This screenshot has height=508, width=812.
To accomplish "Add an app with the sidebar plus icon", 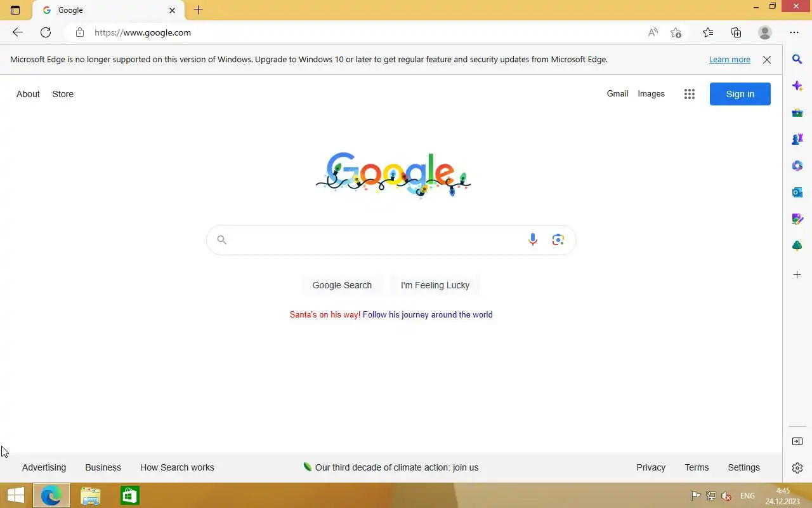I will point(797,275).
